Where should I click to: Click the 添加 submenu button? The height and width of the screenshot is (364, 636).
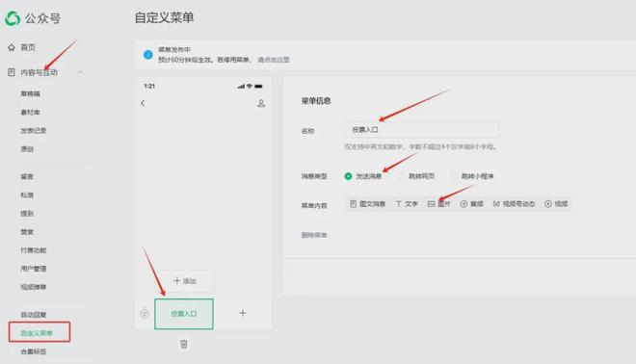(x=185, y=281)
